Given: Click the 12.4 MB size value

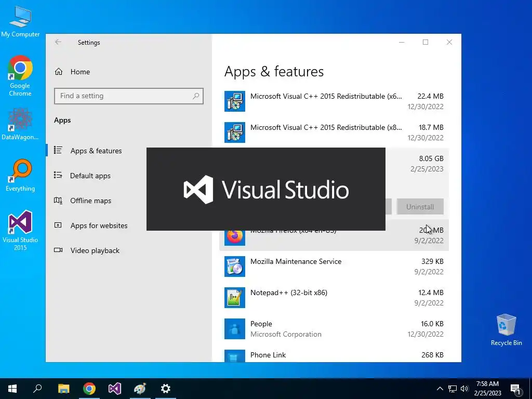Looking at the screenshot, I should 431,292.
